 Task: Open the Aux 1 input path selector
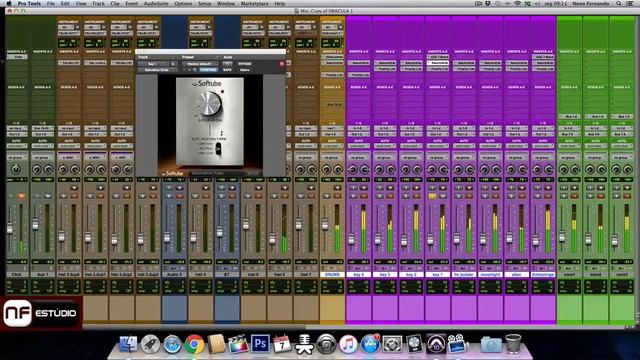point(43,128)
